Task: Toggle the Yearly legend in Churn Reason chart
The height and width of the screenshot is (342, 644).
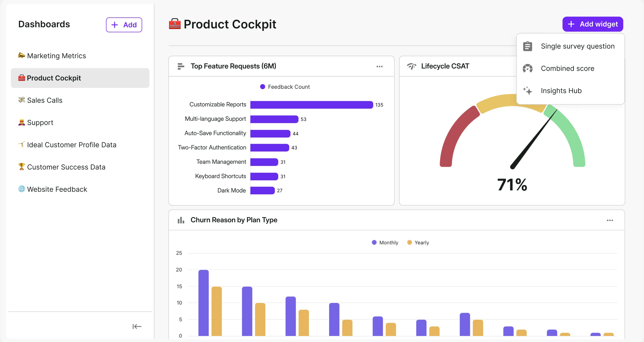Action: point(418,242)
